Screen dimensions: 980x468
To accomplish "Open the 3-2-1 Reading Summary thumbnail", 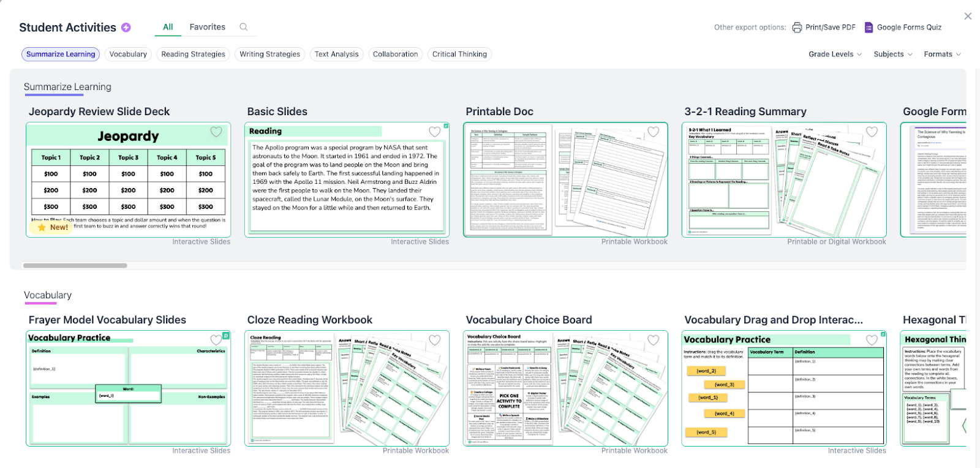I will point(784,179).
